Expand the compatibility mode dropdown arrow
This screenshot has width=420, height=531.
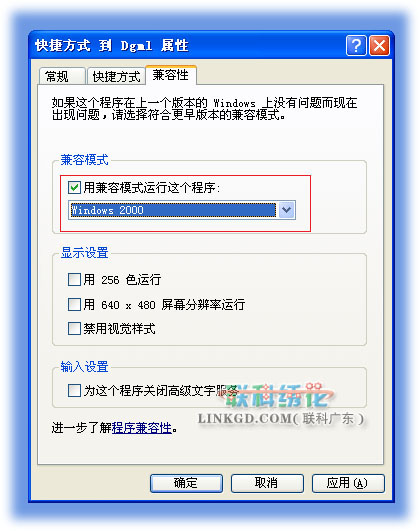click(287, 210)
